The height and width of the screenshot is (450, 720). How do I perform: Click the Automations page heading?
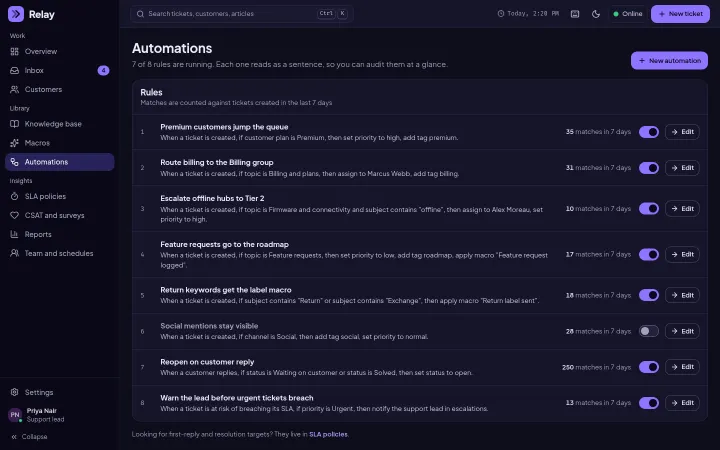[x=172, y=48]
